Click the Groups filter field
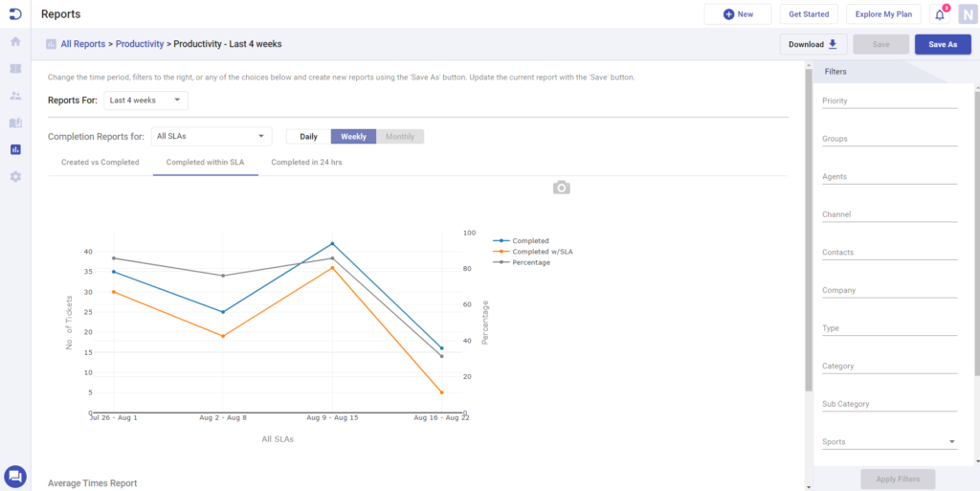Screen dimensions: 980x491 tap(889, 139)
